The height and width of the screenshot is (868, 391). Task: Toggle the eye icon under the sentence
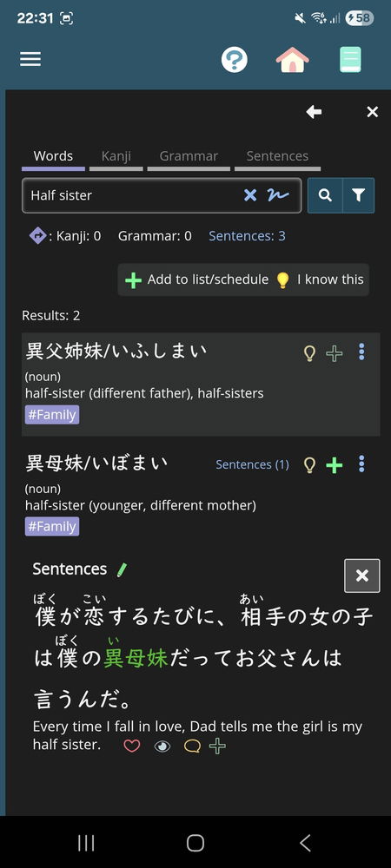(162, 746)
